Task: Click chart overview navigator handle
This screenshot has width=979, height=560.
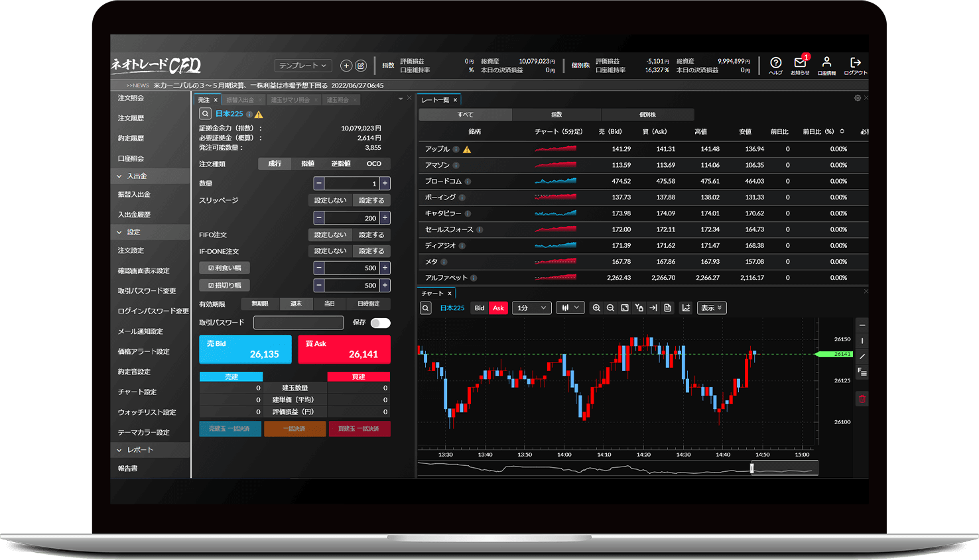Action: (x=752, y=469)
